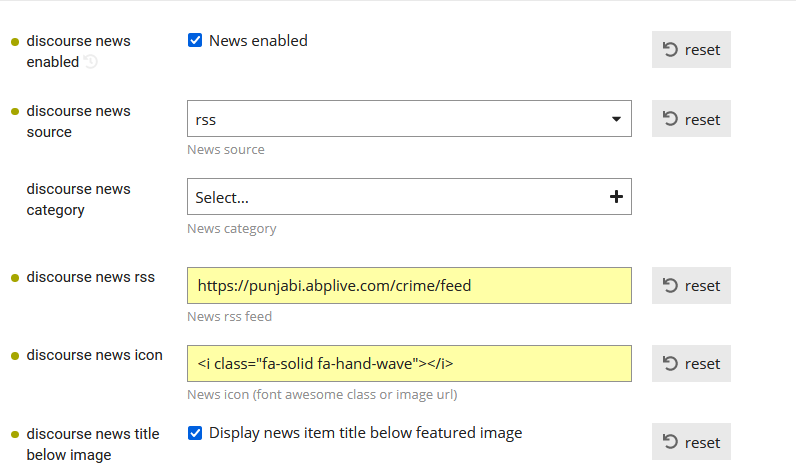Click the discourse news rss URL field
This screenshot has width=796, height=473.
click(409, 286)
